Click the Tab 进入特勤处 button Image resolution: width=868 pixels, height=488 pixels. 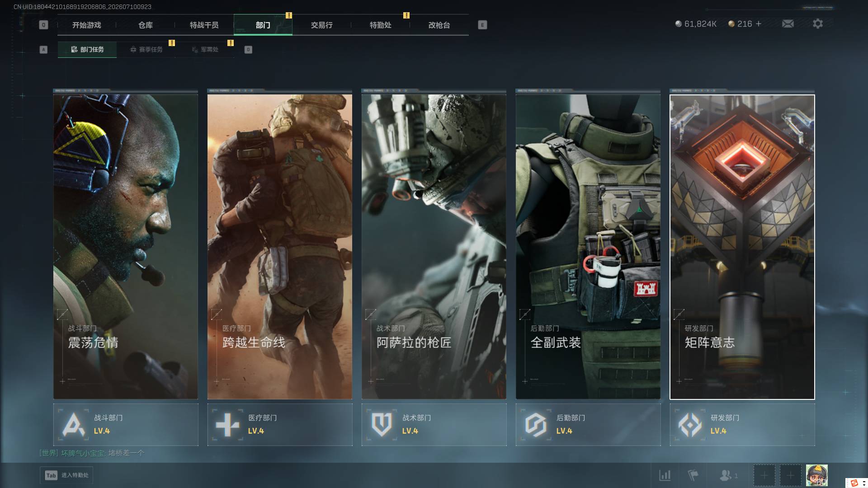click(67, 475)
